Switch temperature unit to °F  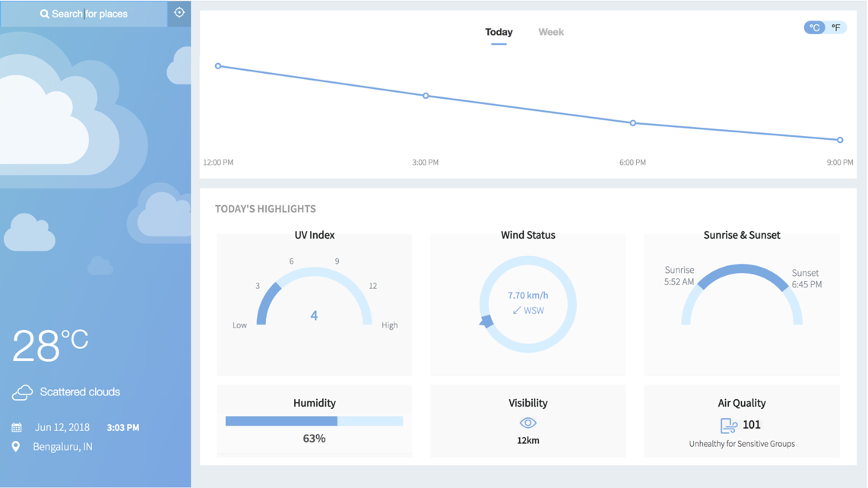(x=836, y=27)
